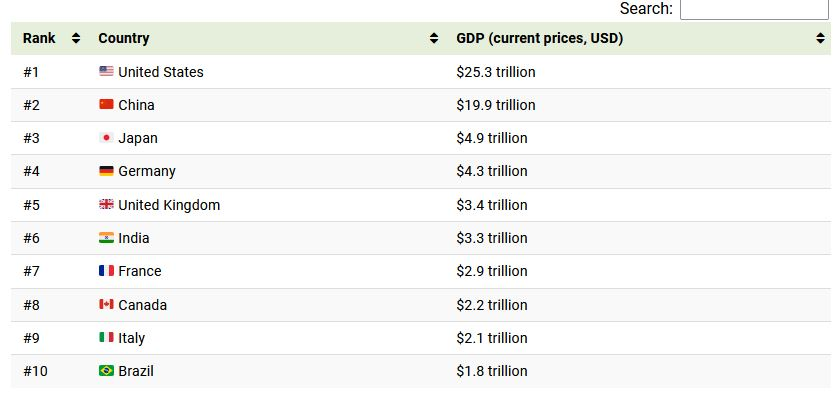This screenshot has width=836, height=394.
Task: Click the India flag icon
Action: tap(106, 237)
